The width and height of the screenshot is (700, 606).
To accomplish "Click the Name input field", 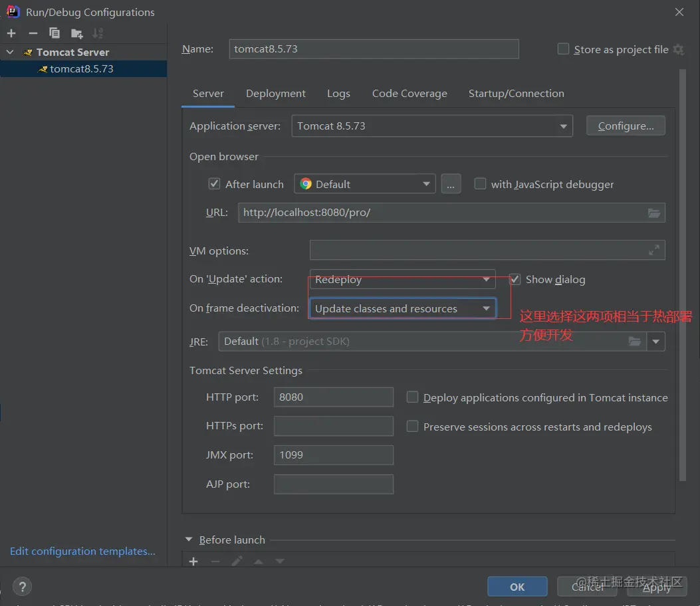I will [374, 49].
